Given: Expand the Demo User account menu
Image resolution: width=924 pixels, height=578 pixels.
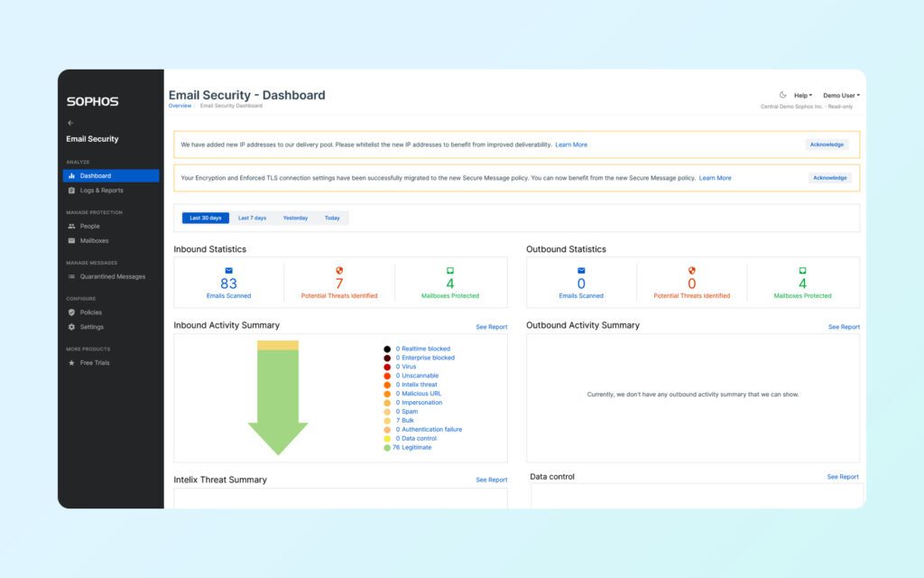Looking at the screenshot, I should pyautogui.click(x=840, y=95).
